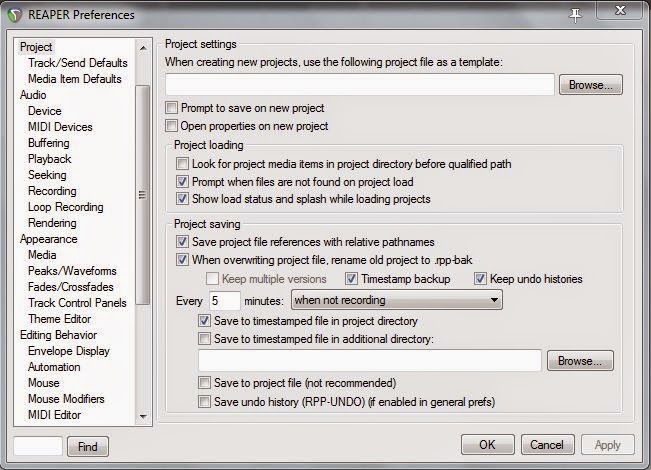Open Buffering settings page
The height and width of the screenshot is (470, 651).
click(x=49, y=143)
